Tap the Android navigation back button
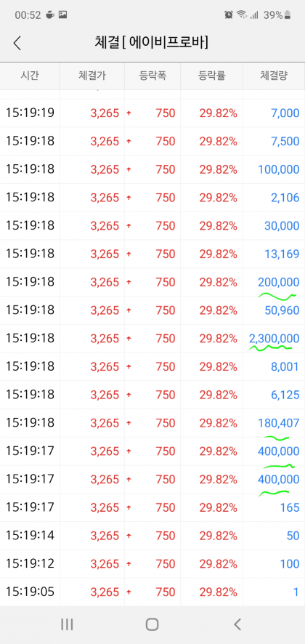 (x=237, y=624)
